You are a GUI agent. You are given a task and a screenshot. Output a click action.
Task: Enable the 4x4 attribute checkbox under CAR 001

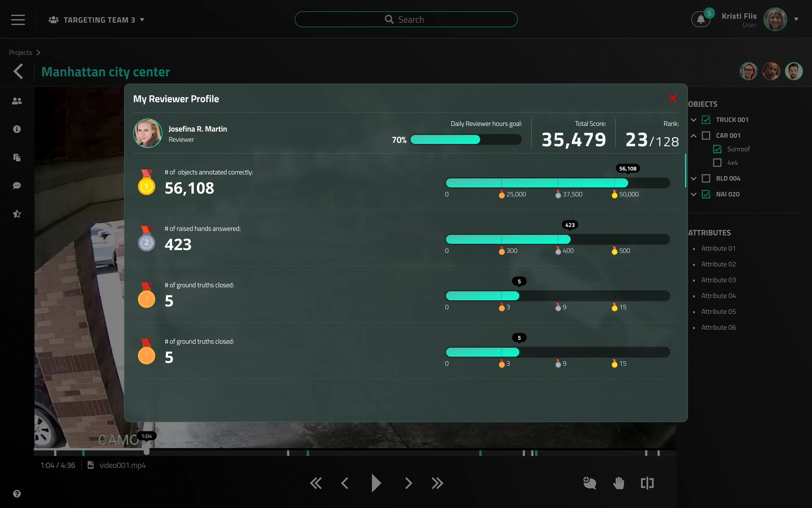(x=718, y=162)
